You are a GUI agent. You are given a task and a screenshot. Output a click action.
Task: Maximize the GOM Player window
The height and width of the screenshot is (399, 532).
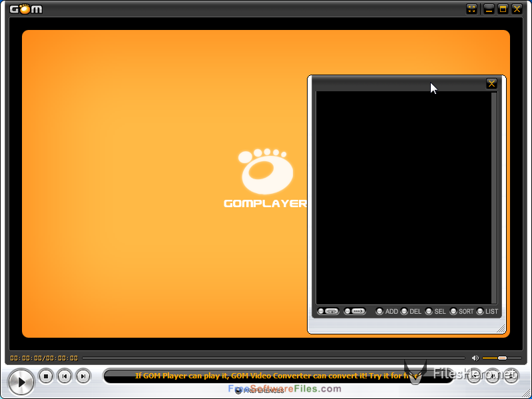503,9
